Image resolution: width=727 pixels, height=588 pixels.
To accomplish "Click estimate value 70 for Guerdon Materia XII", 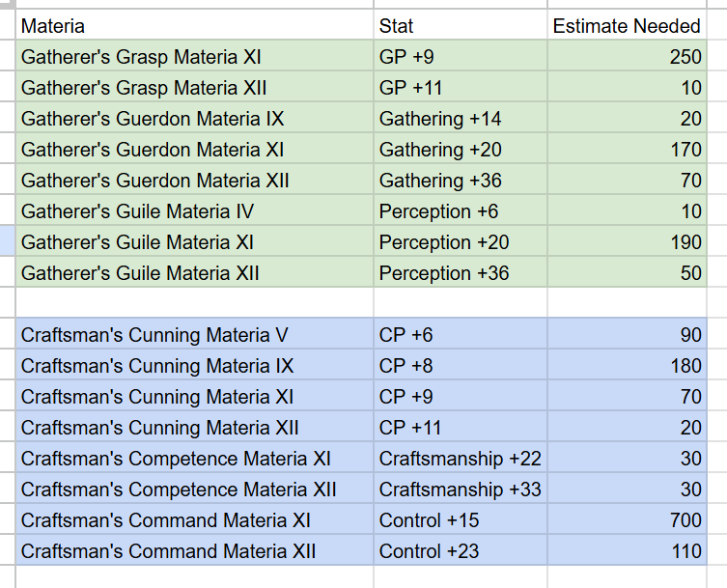I will point(628,180).
